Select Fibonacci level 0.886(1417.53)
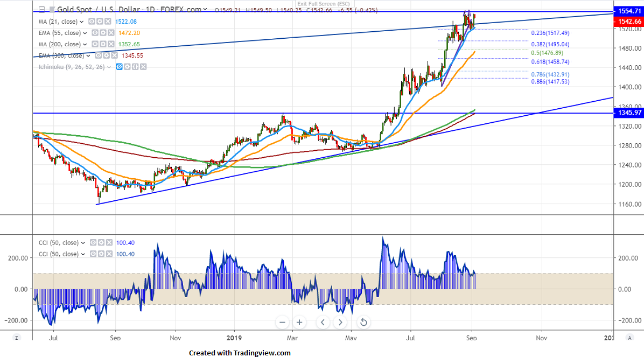Viewport: 644px width, 357px height. pos(550,82)
